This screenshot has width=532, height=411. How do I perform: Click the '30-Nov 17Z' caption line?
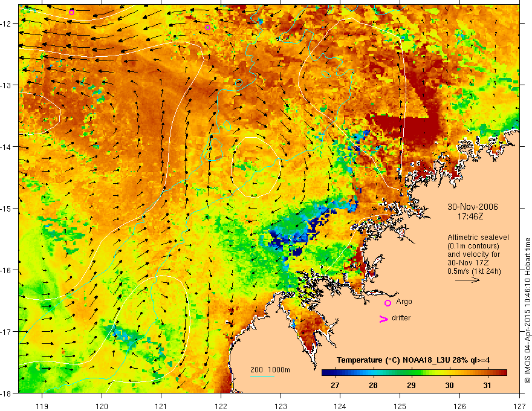[467, 263]
